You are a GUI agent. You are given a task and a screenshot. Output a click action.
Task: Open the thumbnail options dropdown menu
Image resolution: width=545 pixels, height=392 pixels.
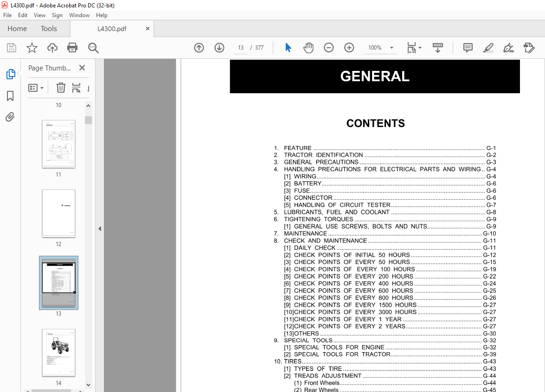tap(36, 88)
